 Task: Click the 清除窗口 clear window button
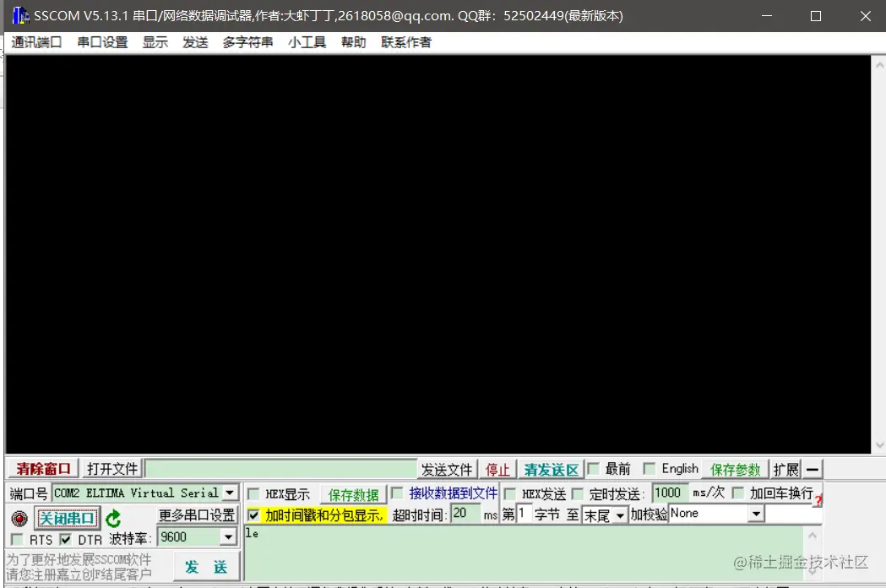[40, 469]
